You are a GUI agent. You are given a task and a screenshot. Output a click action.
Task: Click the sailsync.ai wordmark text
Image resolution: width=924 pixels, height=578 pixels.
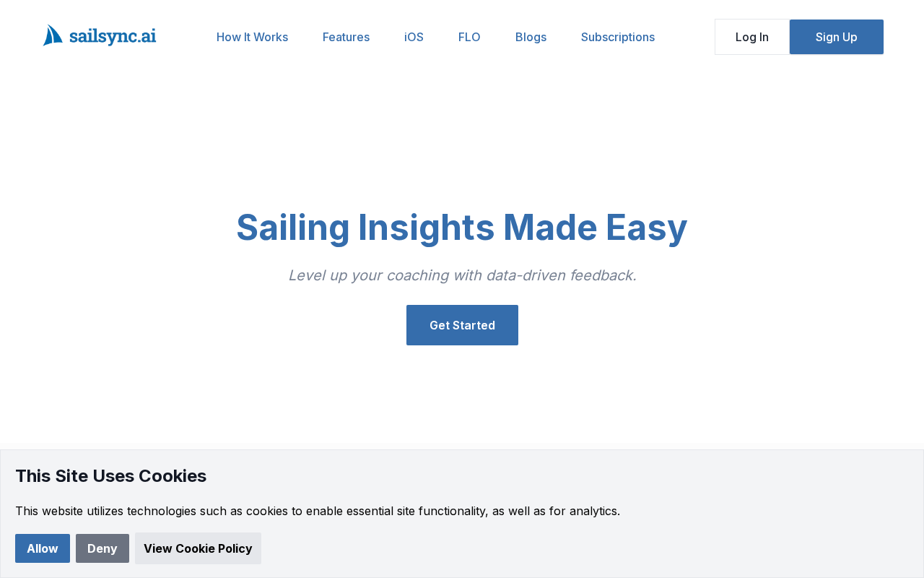(x=113, y=36)
